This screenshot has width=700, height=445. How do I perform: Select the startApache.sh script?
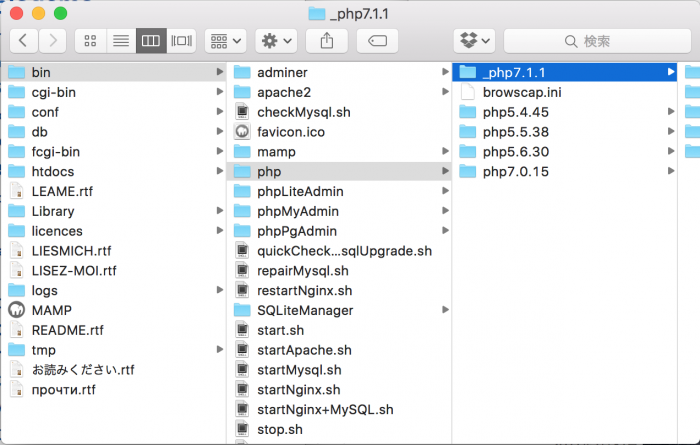tap(304, 350)
